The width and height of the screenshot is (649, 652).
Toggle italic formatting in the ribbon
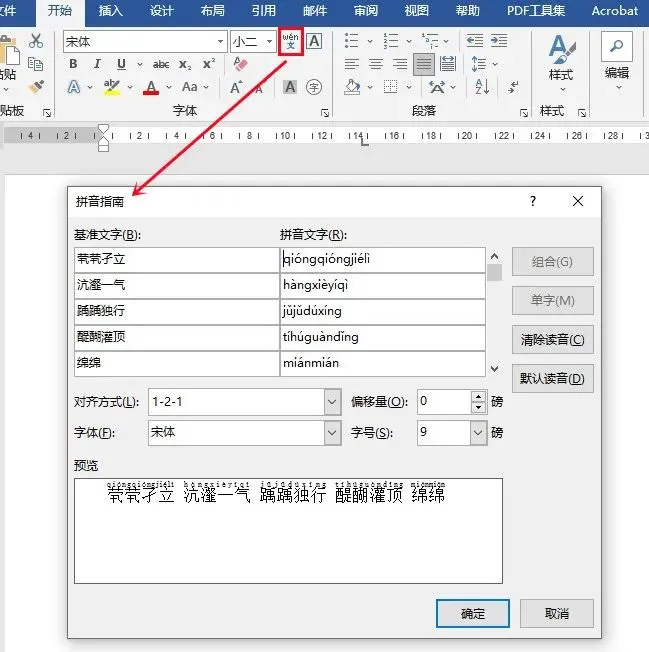(96, 64)
